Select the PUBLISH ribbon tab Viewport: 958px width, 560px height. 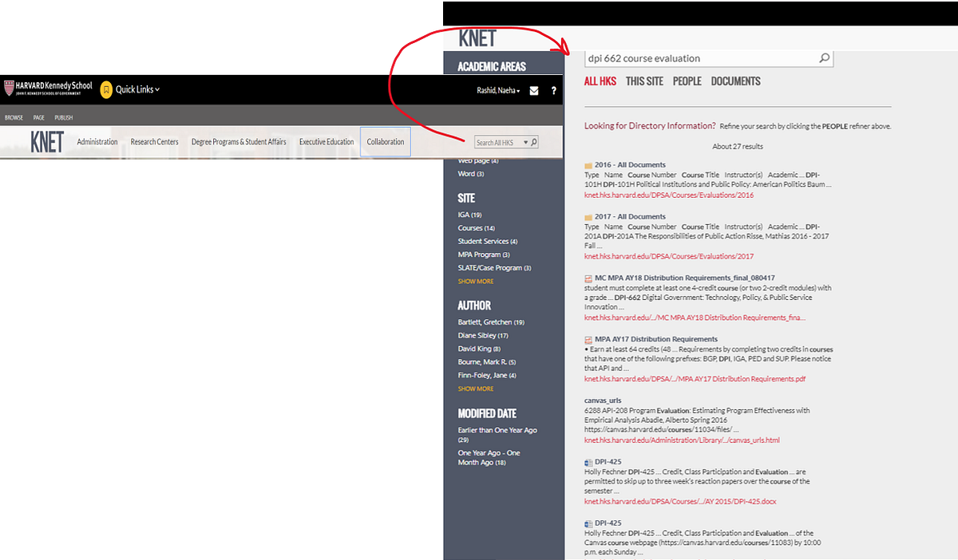[x=64, y=117]
